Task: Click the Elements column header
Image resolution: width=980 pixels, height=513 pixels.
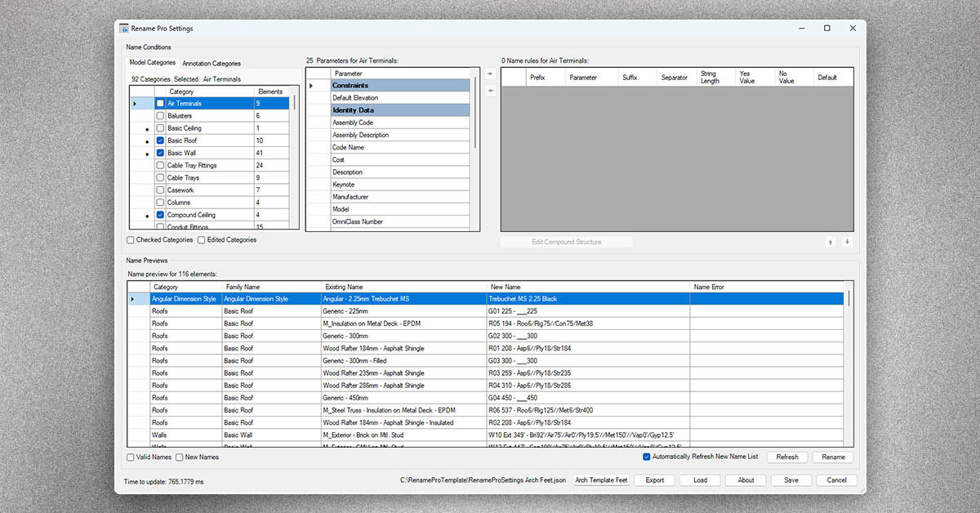Action: pos(273,91)
